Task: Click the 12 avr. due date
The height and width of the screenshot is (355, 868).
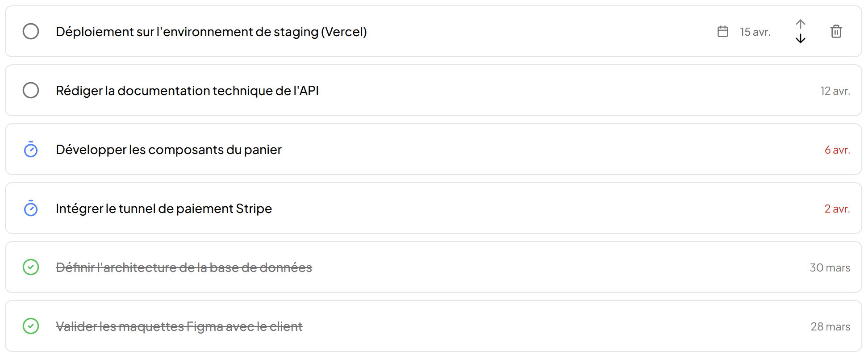Action: point(835,91)
